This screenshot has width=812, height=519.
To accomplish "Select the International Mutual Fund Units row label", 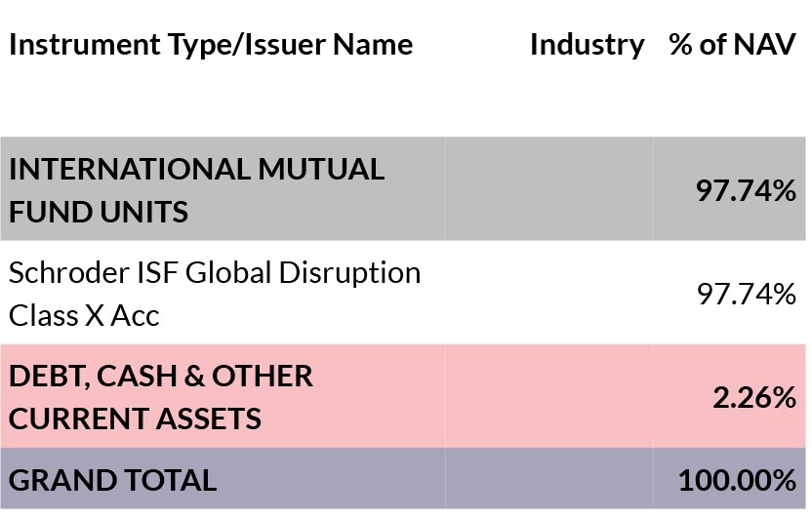I will click(x=197, y=190).
